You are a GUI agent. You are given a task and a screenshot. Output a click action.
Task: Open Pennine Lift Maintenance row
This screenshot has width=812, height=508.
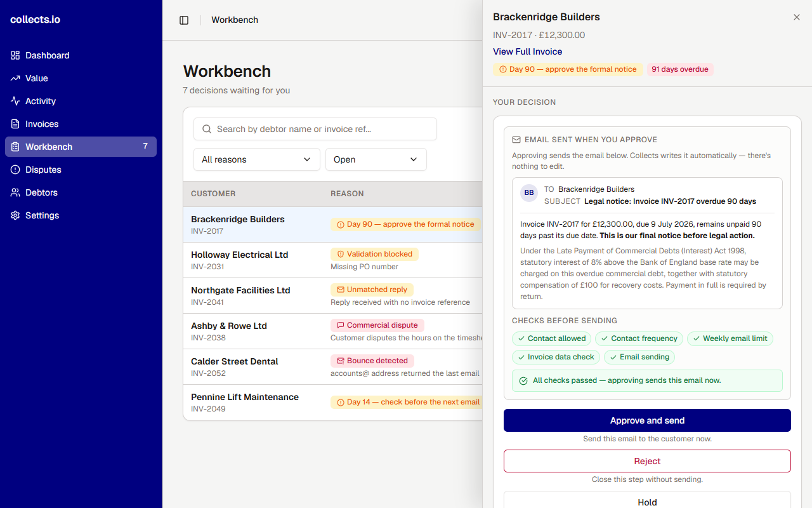pyautogui.click(x=333, y=402)
